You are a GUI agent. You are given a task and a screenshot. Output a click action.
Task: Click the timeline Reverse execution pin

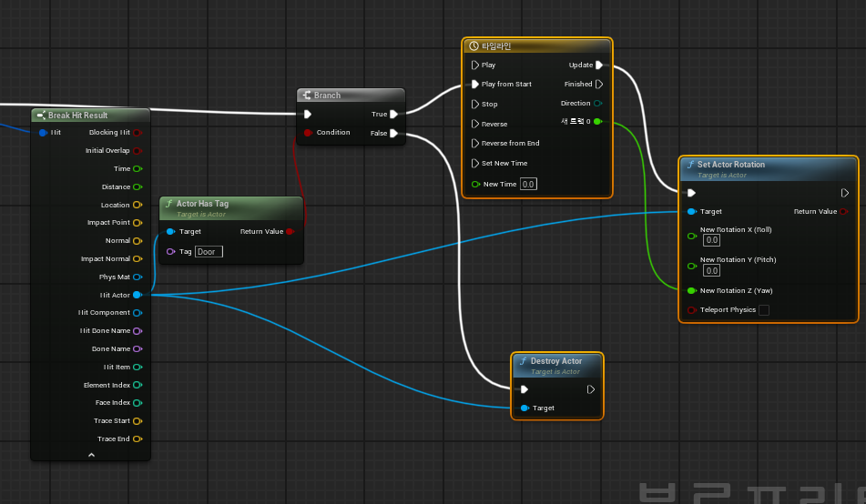click(475, 124)
